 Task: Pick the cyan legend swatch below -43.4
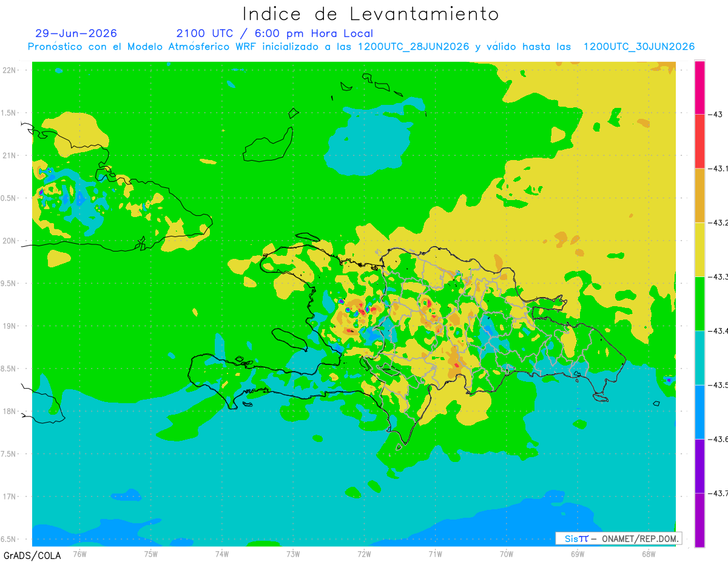click(699, 358)
